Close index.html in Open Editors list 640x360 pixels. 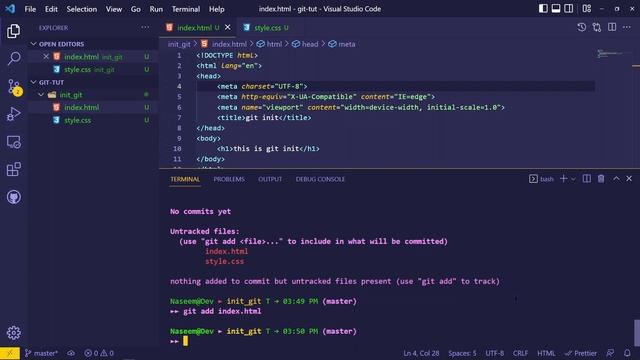tap(46, 57)
